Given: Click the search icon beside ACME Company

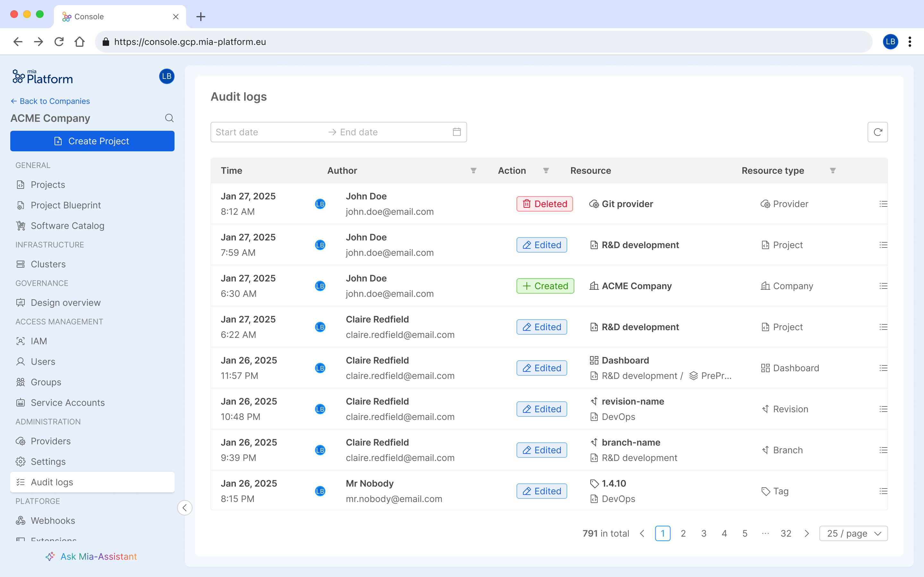Looking at the screenshot, I should [x=169, y=118].
